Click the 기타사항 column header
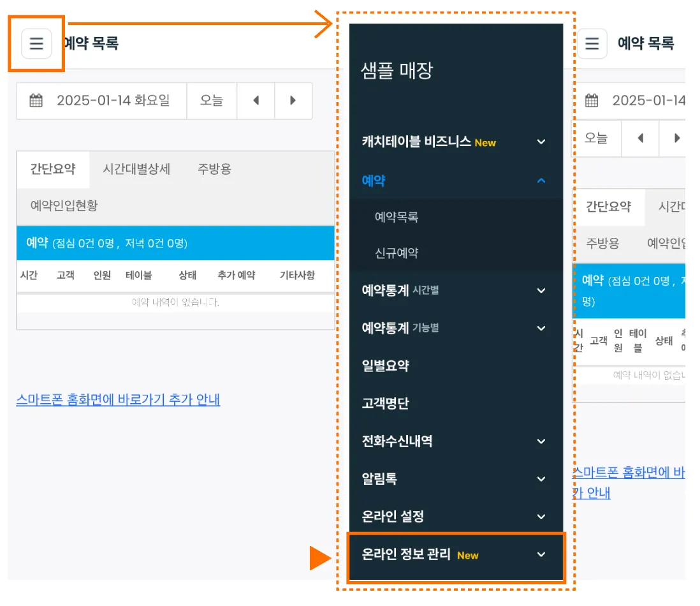 pyautogui.click(x=297, y=275)
